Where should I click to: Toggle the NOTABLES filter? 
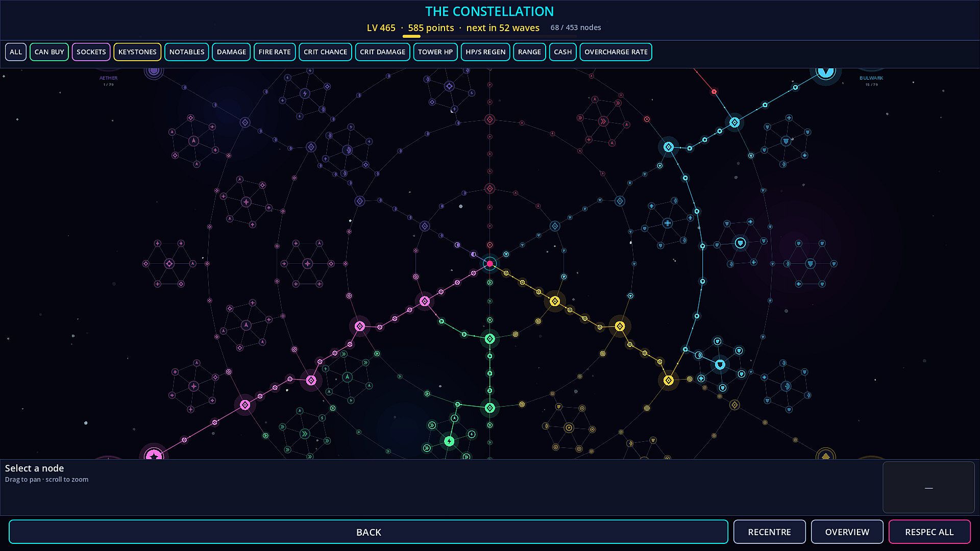point(187,52)
